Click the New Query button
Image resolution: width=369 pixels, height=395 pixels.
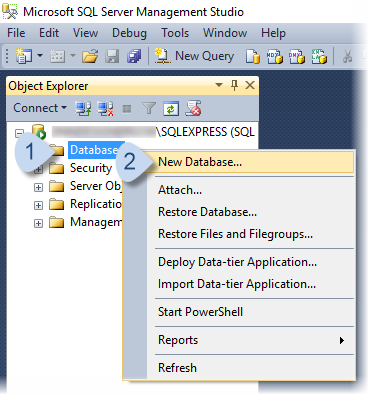[x=194, y=56]
